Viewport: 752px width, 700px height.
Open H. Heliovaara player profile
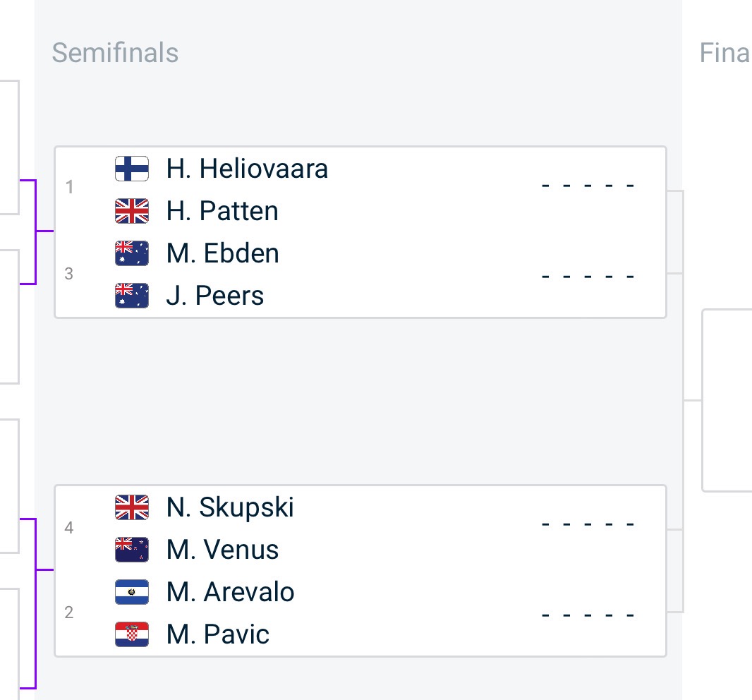247,169
